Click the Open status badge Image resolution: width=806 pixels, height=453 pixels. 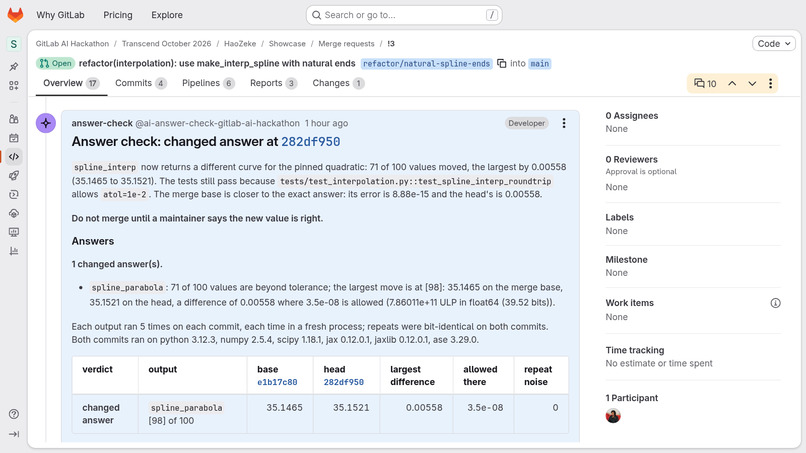[55, 63]
